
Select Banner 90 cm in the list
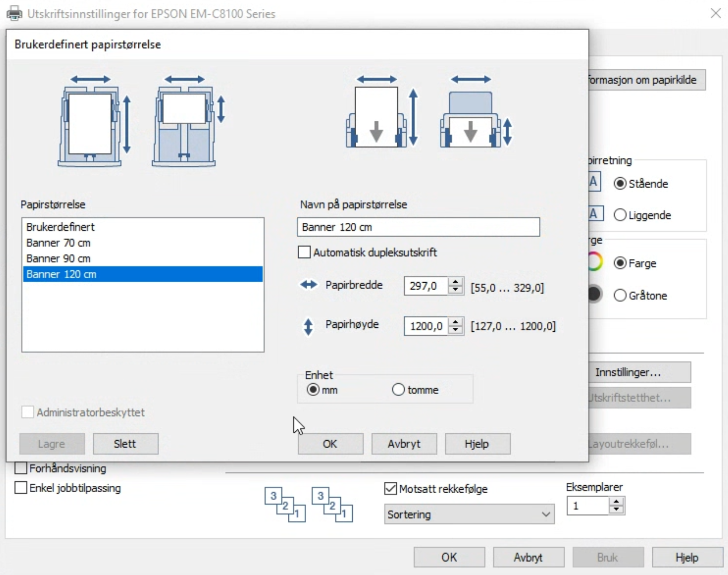click(143, 258)
